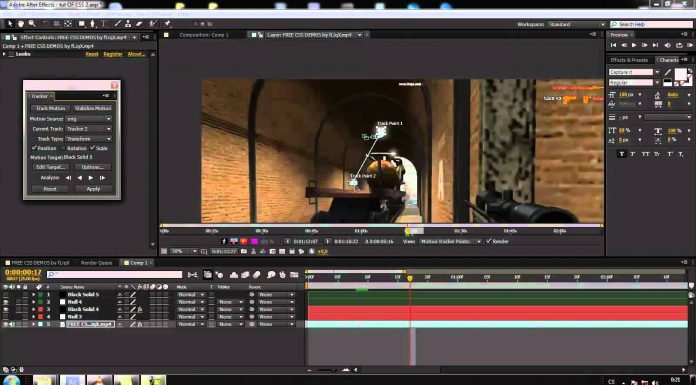The height and width of the screenshot is (385, 696).
Task: Analyze forward play arrow in Tracker
Action: 91,178
